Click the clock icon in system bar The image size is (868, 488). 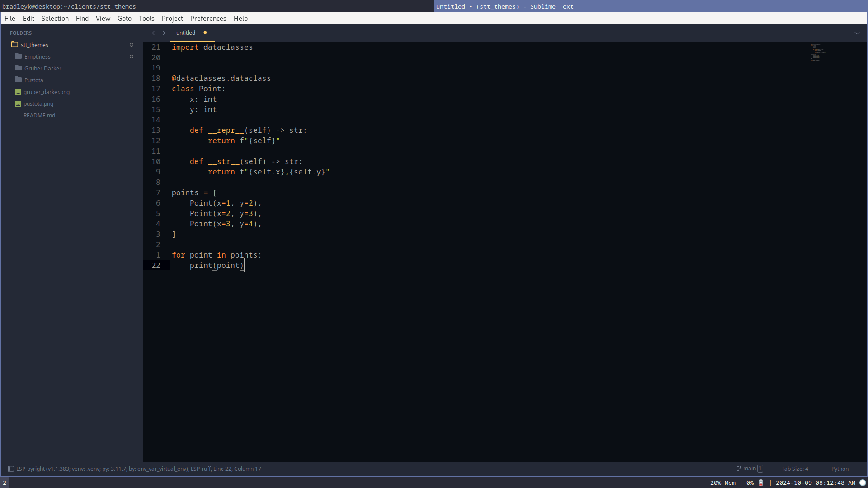point(863,483)
